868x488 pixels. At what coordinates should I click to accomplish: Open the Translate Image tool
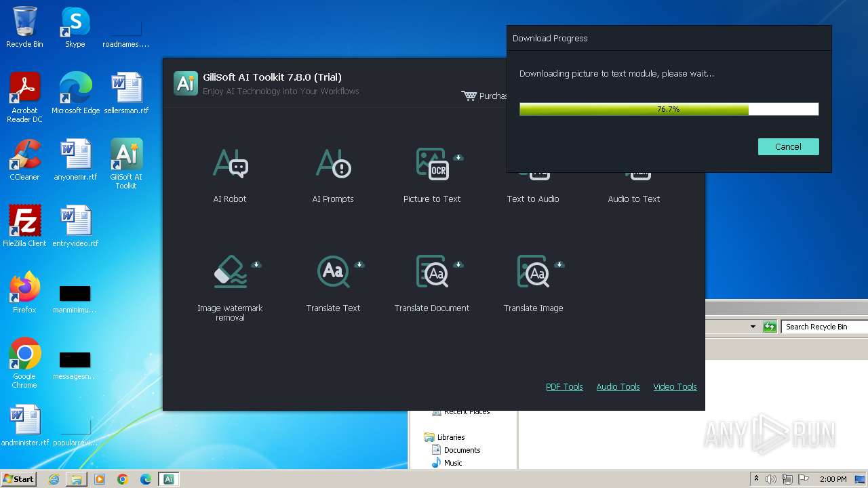click(533, 284)
